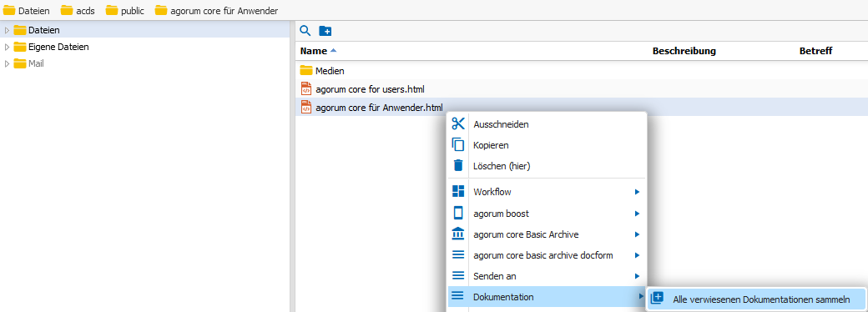This screenshot has width=868, height=312.
Task: Open agorum core basic archive docform submenu
Action: point(547,255)
